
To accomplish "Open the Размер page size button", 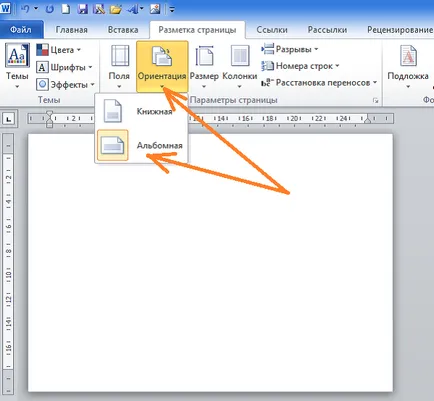I will (x=204, y=66).
